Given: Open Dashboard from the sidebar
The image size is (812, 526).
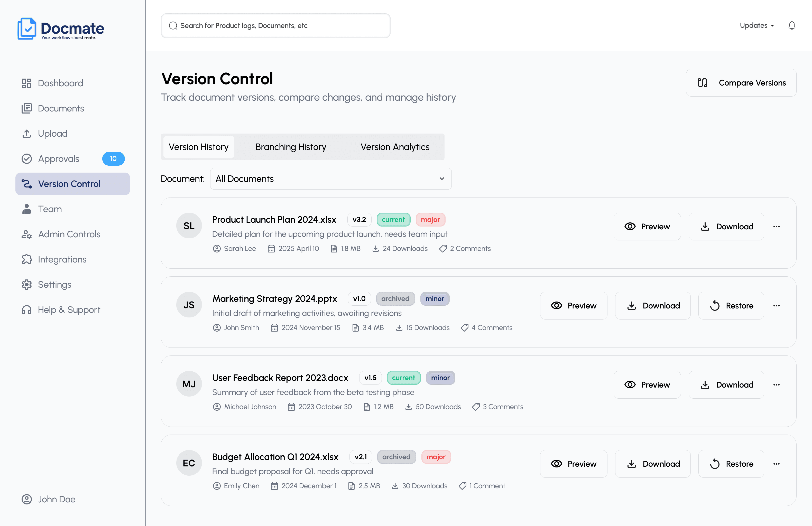Looking at the screenshot, I should pyautogui.click(x=52, y=83).
